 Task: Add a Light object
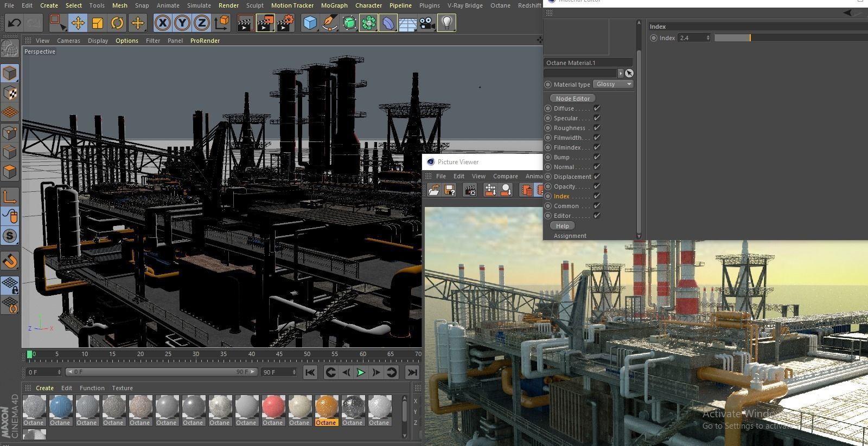pos(446,23)
